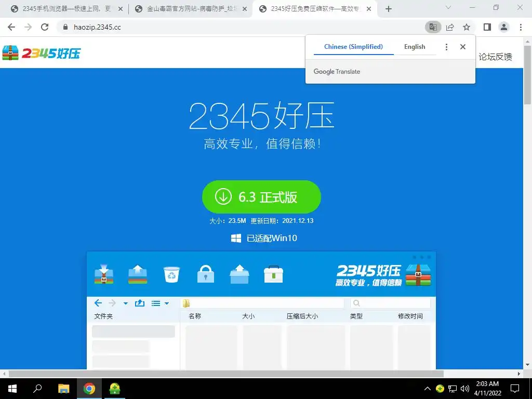Select Chinese (Simplified) in translate popup
Screen dimensions: 532x399
pyautogui.click(x=353, y=47)
